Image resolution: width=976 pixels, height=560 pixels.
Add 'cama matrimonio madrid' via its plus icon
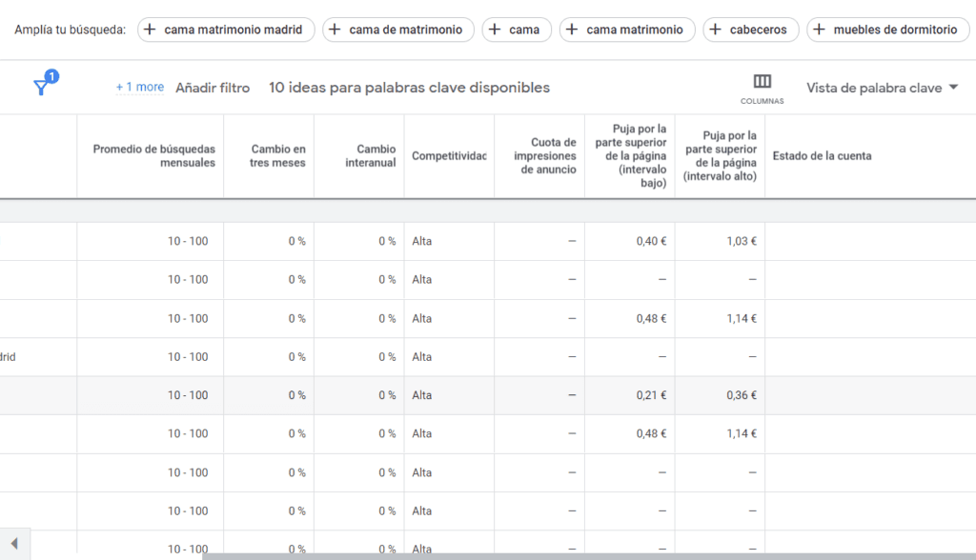click(149, 30)
